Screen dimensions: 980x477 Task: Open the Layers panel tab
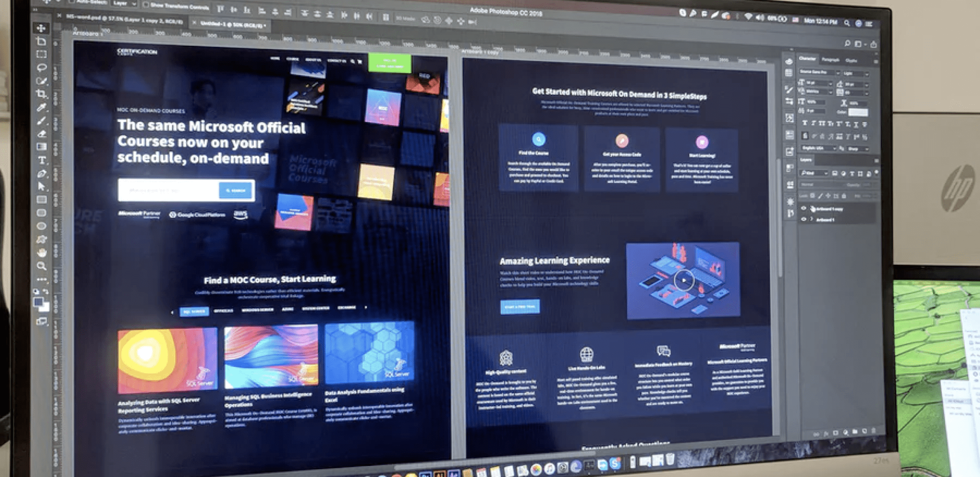[x=806, y=160]
